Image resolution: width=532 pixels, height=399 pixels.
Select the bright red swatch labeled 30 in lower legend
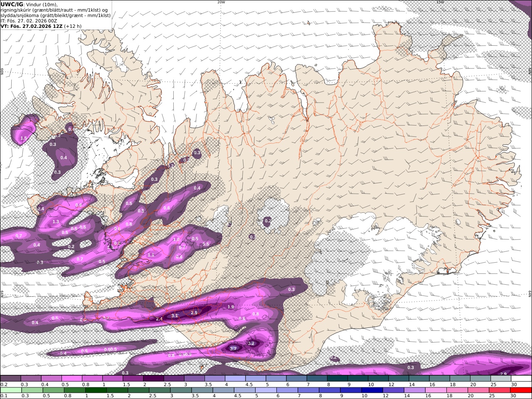click(520, 390)
